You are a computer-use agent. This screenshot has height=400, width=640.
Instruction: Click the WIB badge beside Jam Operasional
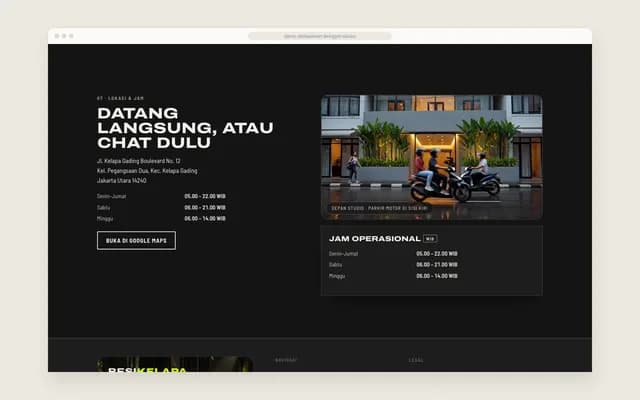pyautogui.click(x=430, y=239)
